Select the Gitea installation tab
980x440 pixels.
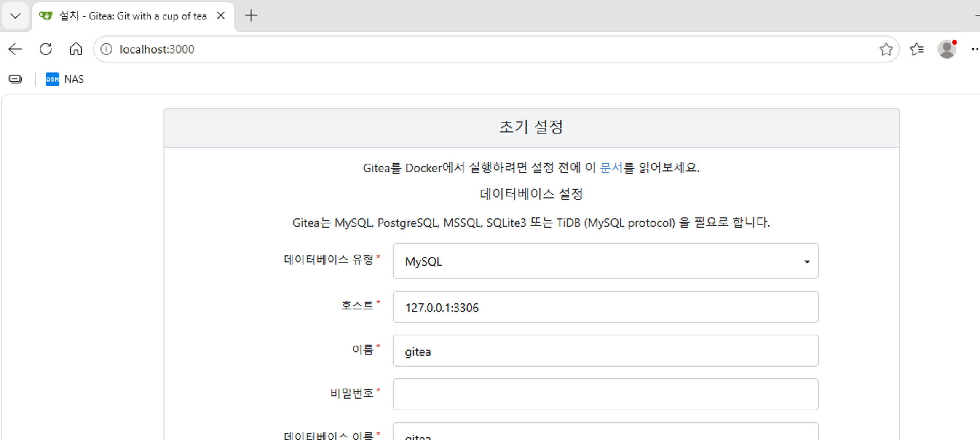(x=133, y=16)
